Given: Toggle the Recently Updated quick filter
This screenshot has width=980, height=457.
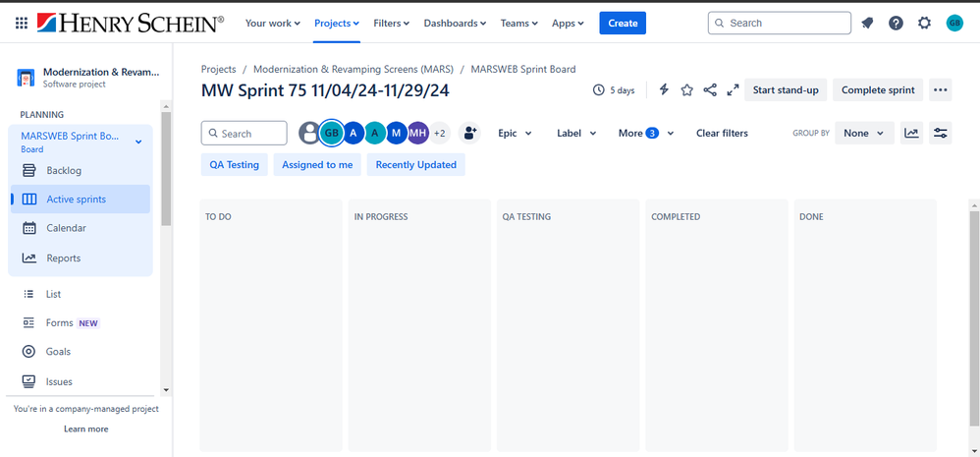Looking at the screenshot, I should [x=416, y=165].
